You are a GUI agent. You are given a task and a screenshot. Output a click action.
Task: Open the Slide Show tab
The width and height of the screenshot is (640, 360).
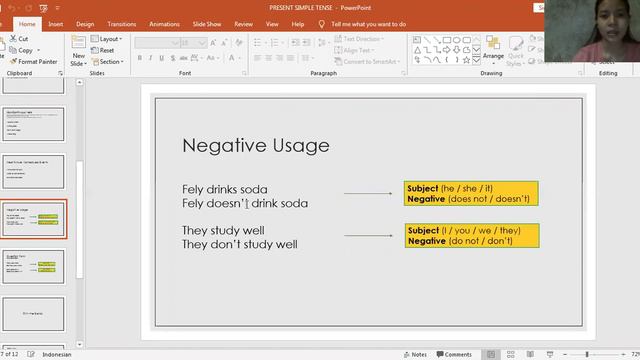point(207,24)
